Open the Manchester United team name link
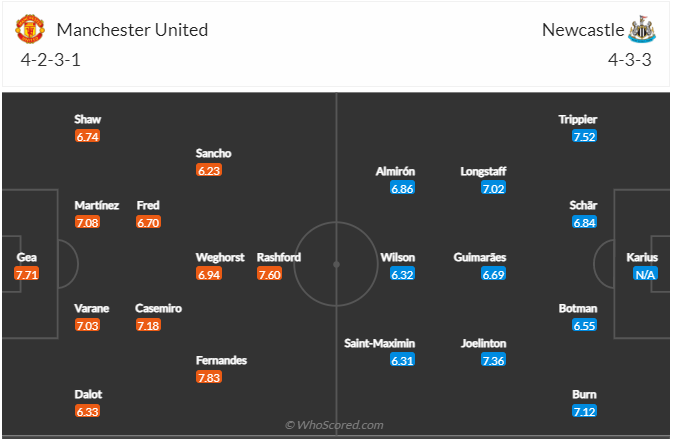Screen dimensions: 675x439 point(132,30)
